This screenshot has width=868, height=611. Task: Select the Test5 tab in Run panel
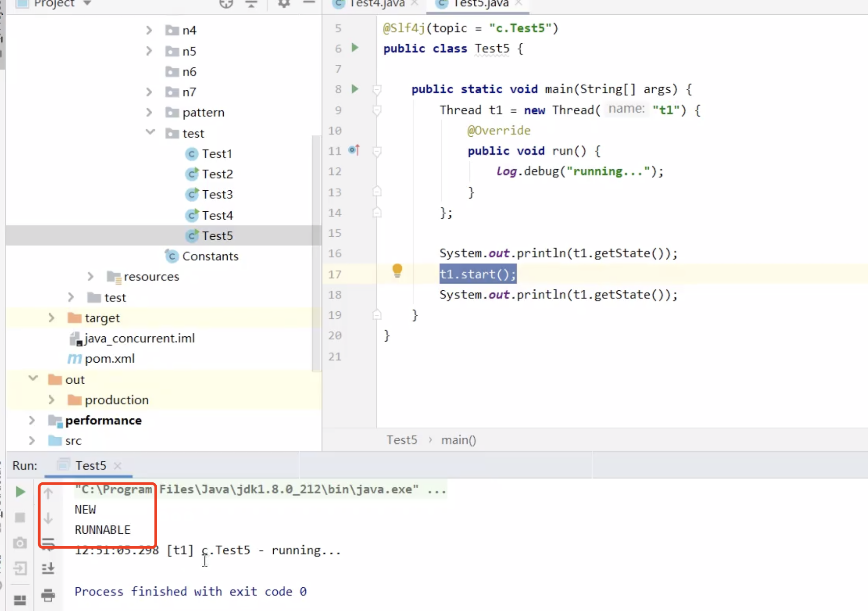pos(90,465)
